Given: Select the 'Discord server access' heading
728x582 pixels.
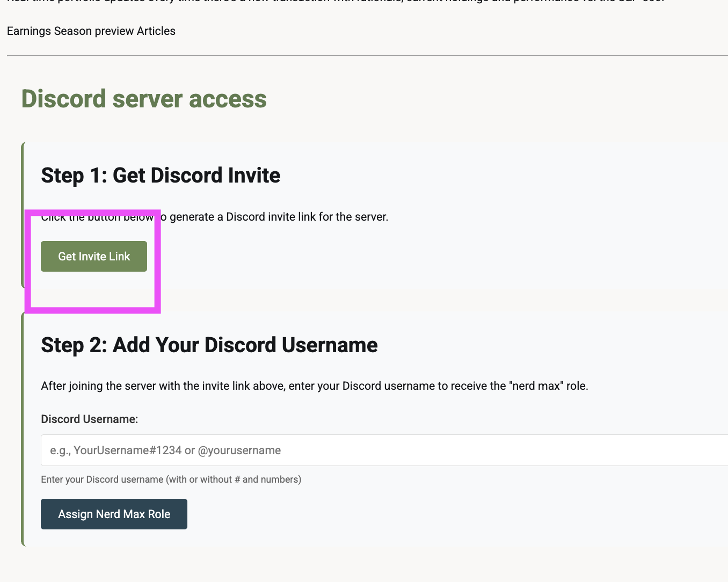Looking at the screenshot, I should (x=144, y=99).
